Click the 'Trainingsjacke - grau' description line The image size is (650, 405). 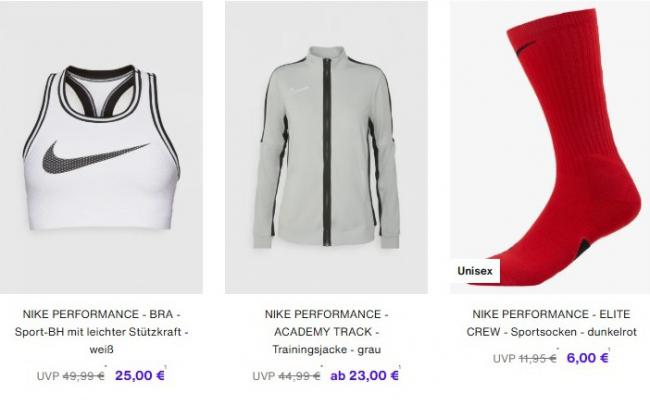[326, 349]
